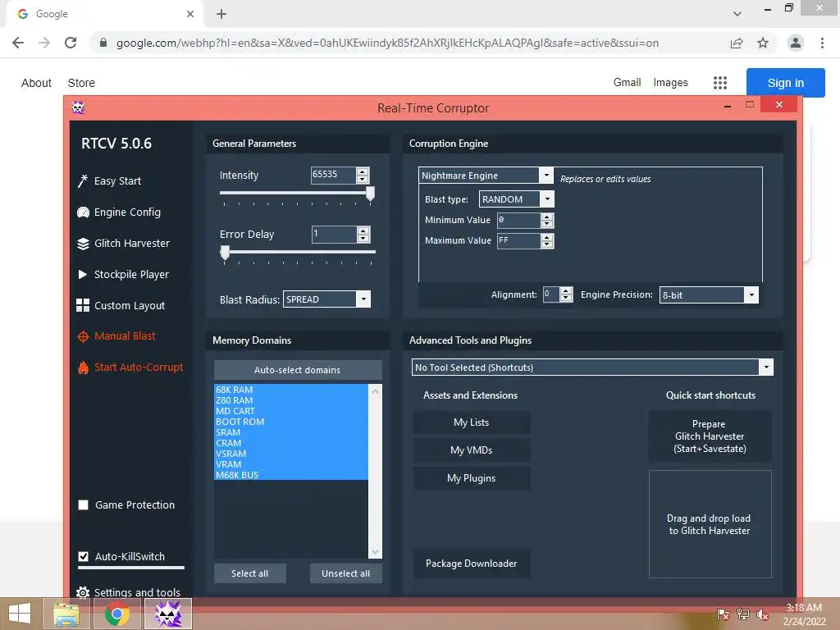This screenshot has height=630, width=840.
Task: Click the Unselect all button
Action: (x=345, y=573)
